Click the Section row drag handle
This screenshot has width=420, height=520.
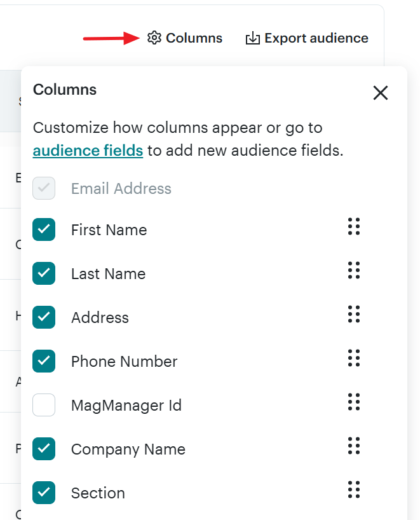click(354, 489)
